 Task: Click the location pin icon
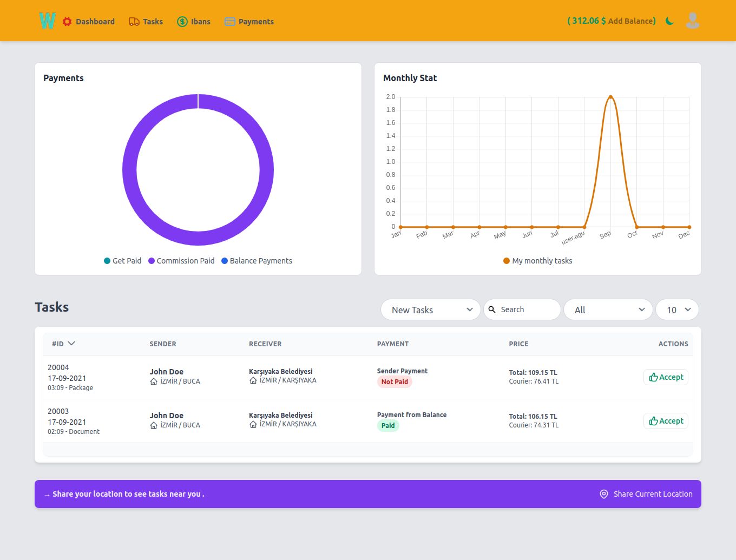604,494
